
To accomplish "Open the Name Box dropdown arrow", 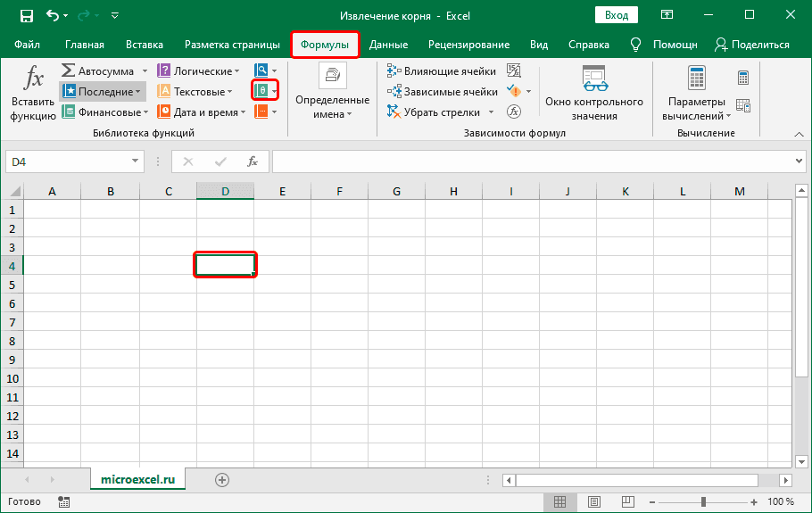I will point(136,161).
